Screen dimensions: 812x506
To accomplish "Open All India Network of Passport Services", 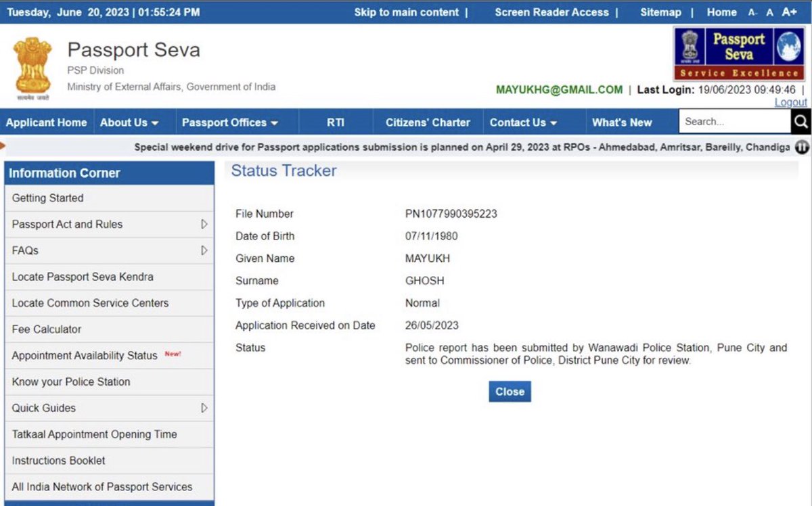I will coord(109,487).
